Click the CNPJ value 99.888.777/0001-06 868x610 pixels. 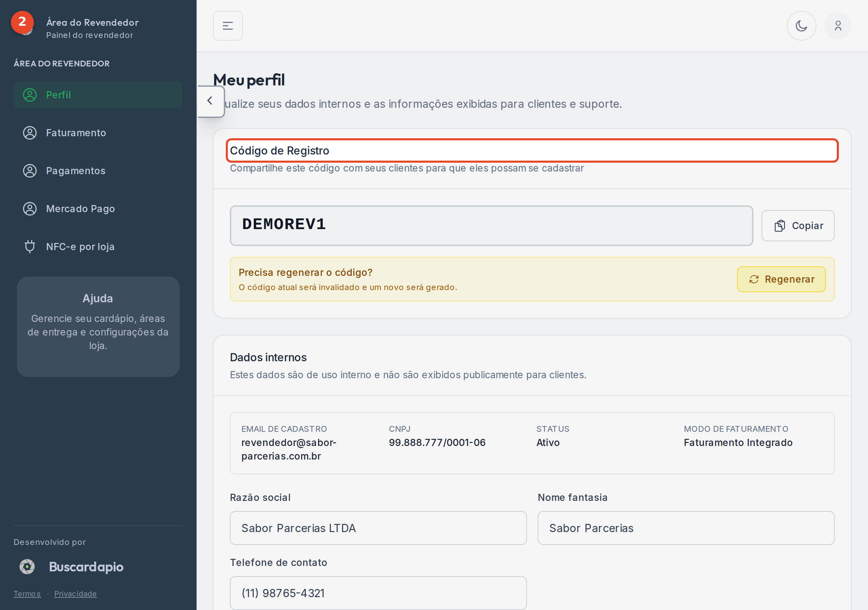(x=437, y=442)
